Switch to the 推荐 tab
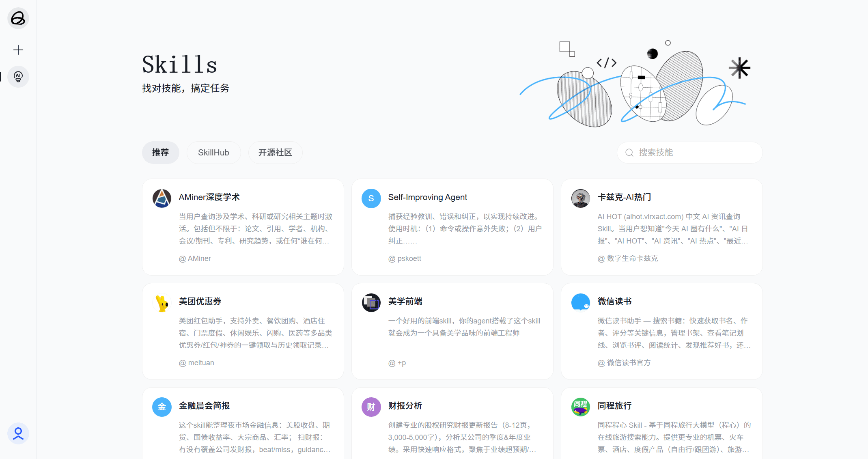Image resolution: width=868 pixels, height=459 pixels. 161,153
